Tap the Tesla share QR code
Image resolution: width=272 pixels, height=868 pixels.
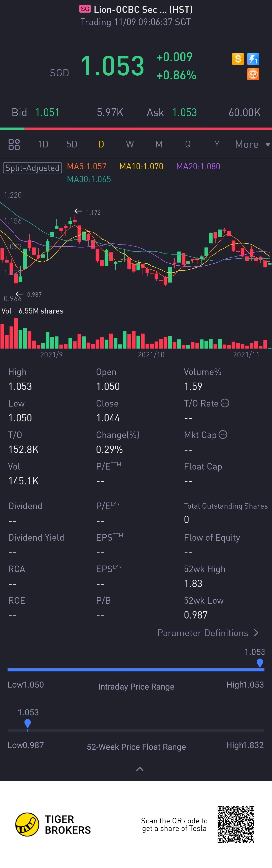tap(236, 824)
